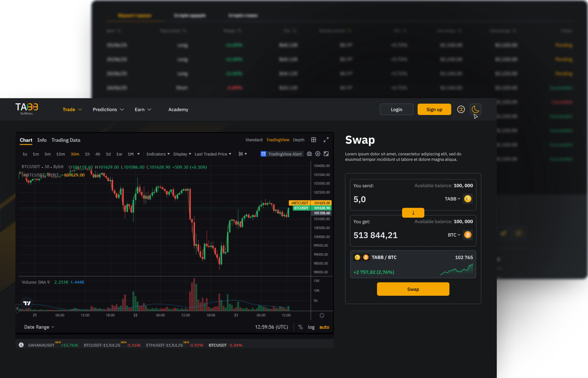Open the multi-chart grid layout icon

[x=313, y=140]
